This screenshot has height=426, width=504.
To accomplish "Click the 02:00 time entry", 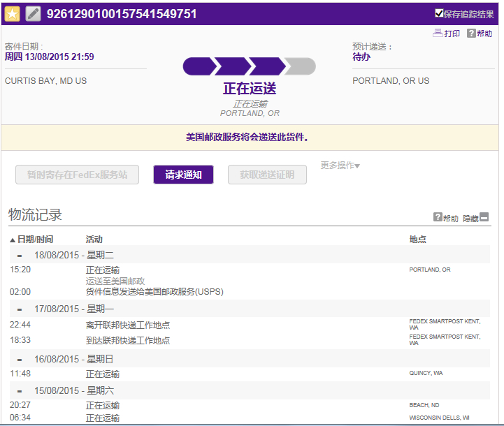I will (x=20, y=292).
